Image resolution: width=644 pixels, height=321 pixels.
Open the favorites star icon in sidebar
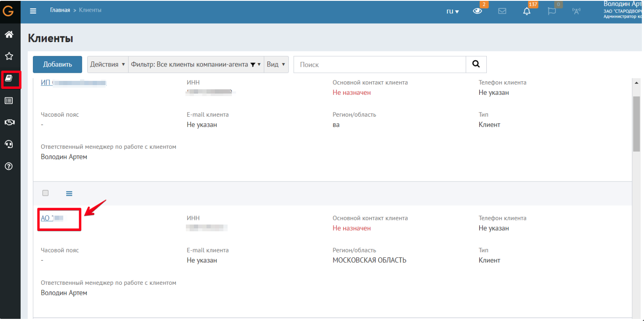9,56
